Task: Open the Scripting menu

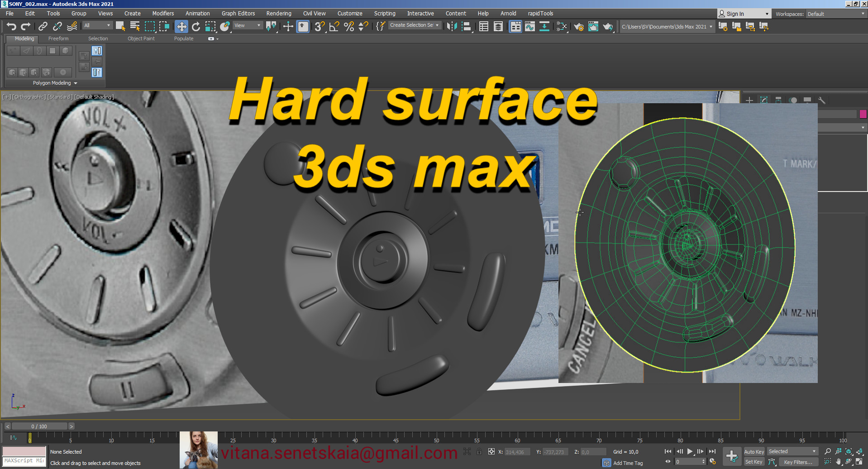Action: coord(385,14)
